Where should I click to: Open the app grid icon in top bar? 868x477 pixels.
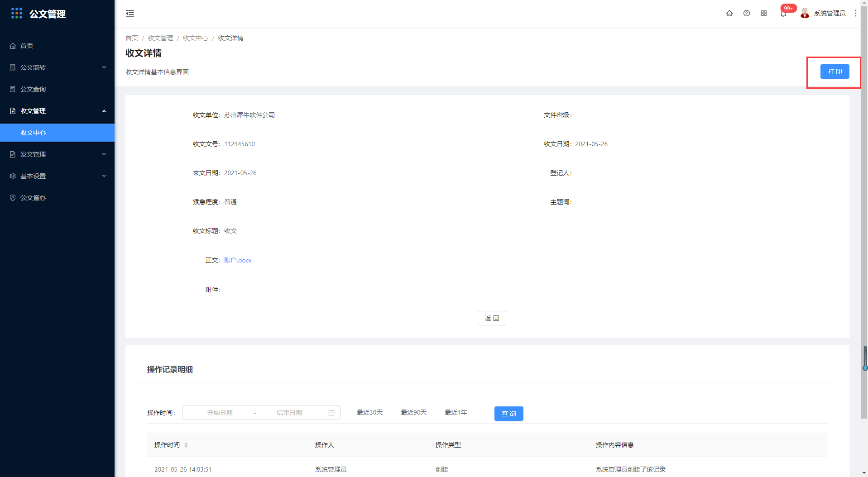[x=764, y=13]
